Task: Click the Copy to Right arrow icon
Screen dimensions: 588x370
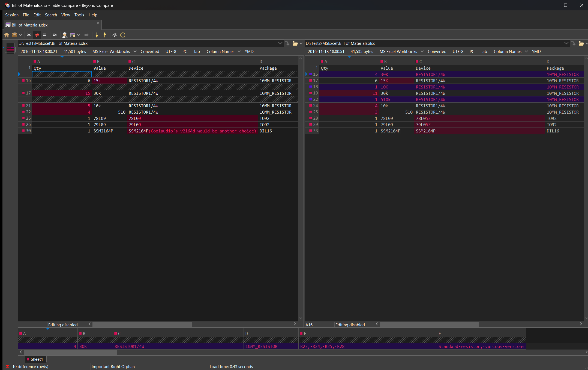Action: 86,35
